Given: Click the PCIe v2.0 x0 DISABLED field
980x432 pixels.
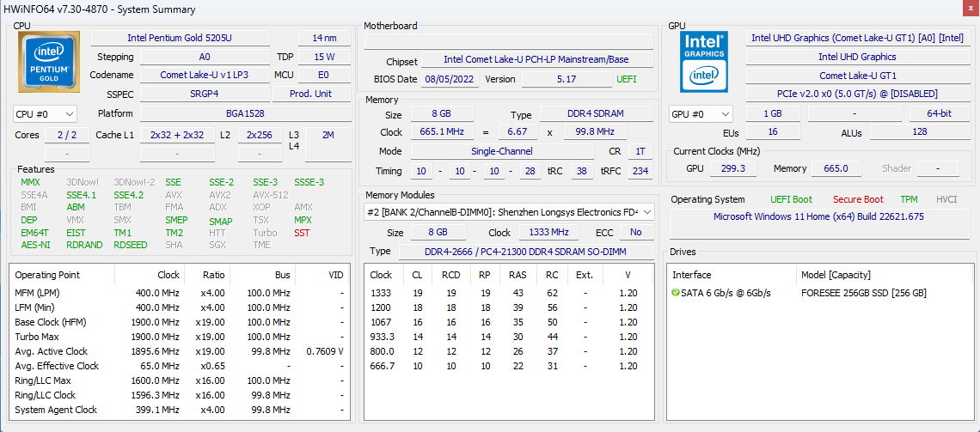Looking at the screenshot, I should pos(857,94).
